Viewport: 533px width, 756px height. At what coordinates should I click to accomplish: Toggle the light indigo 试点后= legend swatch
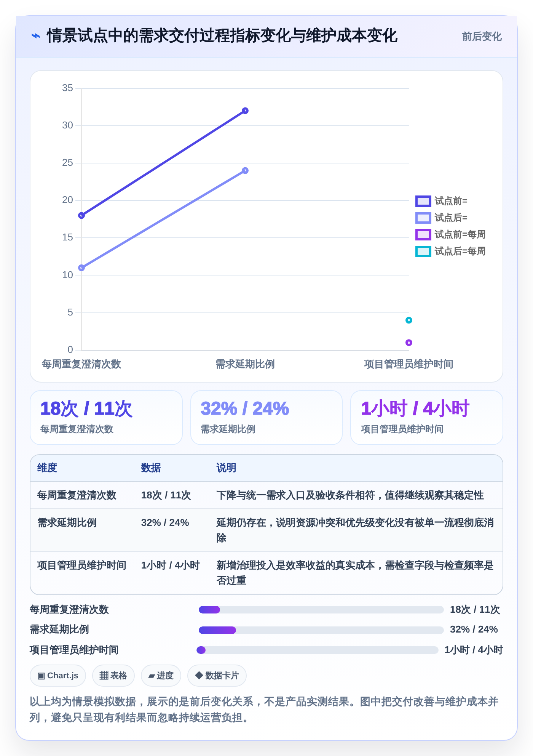coord(423,218)
